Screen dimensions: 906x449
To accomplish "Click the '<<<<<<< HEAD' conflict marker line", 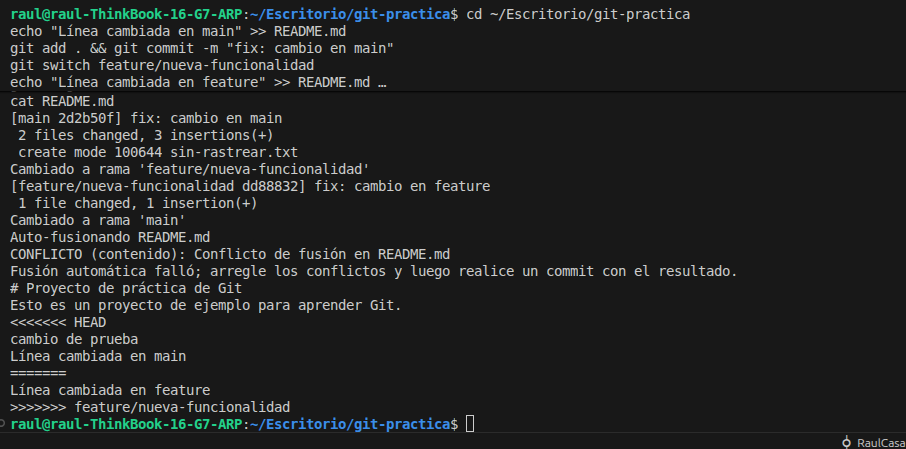I will pyautogui.click(x=58, y=322).
